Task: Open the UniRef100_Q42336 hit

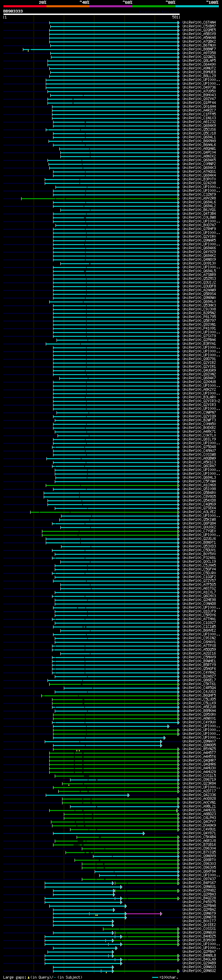Action: click(x=199, y=795)
